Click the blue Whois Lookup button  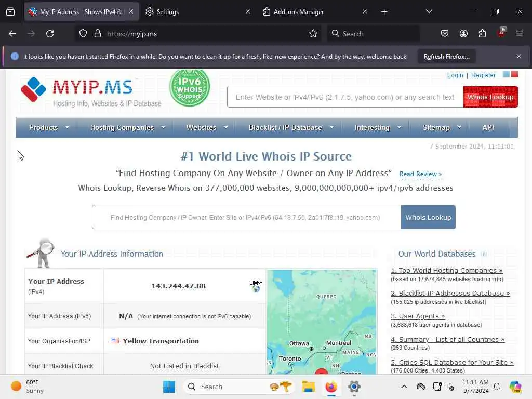point(428,217)
